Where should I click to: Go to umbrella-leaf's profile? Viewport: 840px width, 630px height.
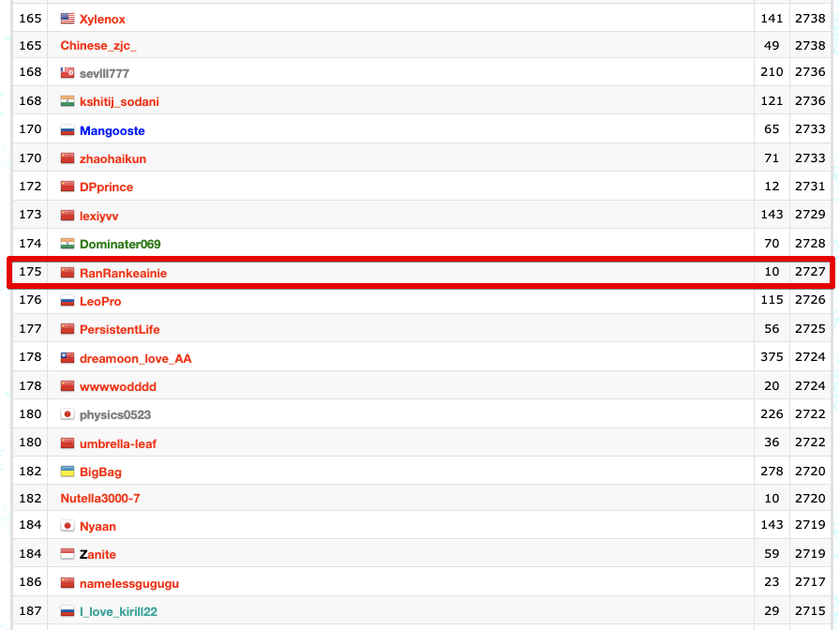(x=118, y=443)
